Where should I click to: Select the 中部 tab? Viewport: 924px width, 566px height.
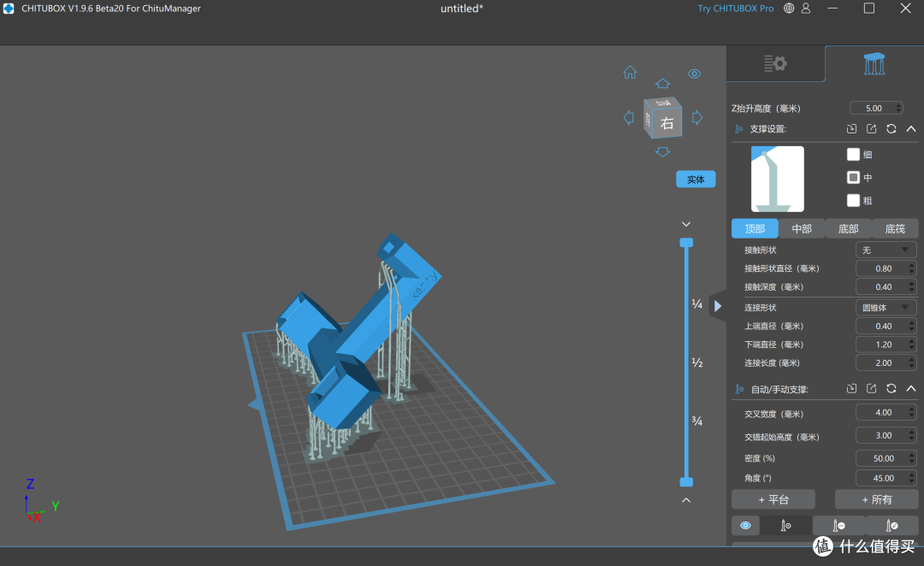(x=802, y=228)
